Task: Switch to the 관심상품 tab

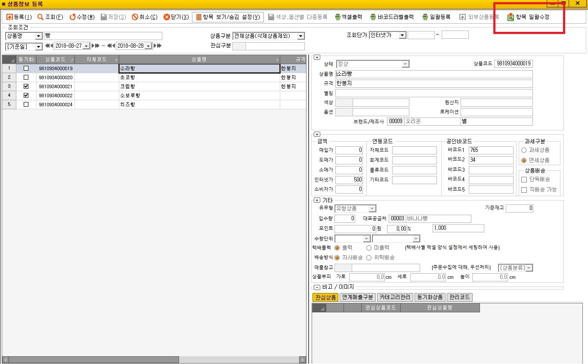Action: tap(325, 297)
